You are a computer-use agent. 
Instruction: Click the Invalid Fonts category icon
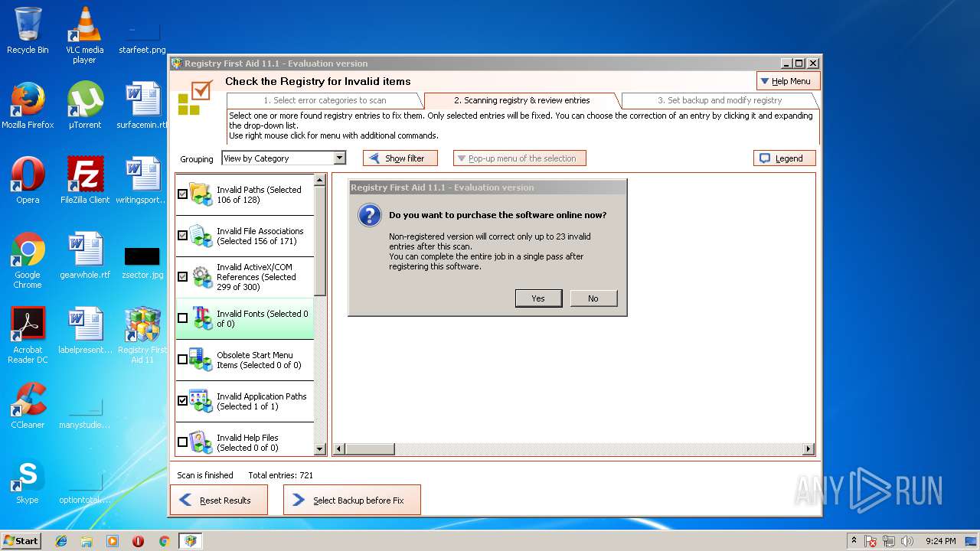click(201, 318)
